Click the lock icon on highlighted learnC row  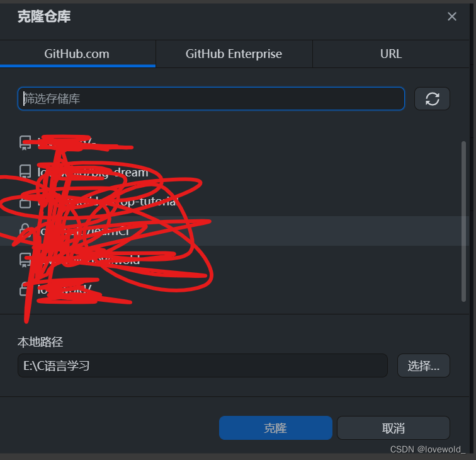tap(25, 230)
